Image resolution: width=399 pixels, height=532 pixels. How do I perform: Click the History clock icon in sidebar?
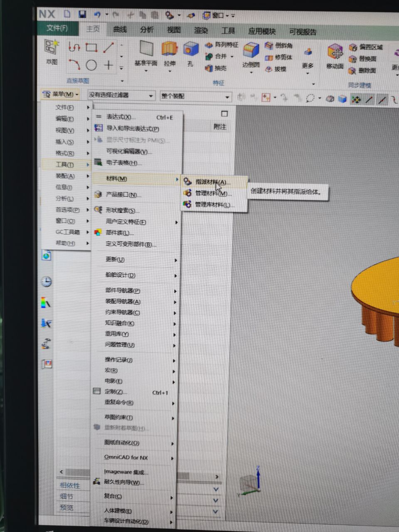tap(46, 281)
